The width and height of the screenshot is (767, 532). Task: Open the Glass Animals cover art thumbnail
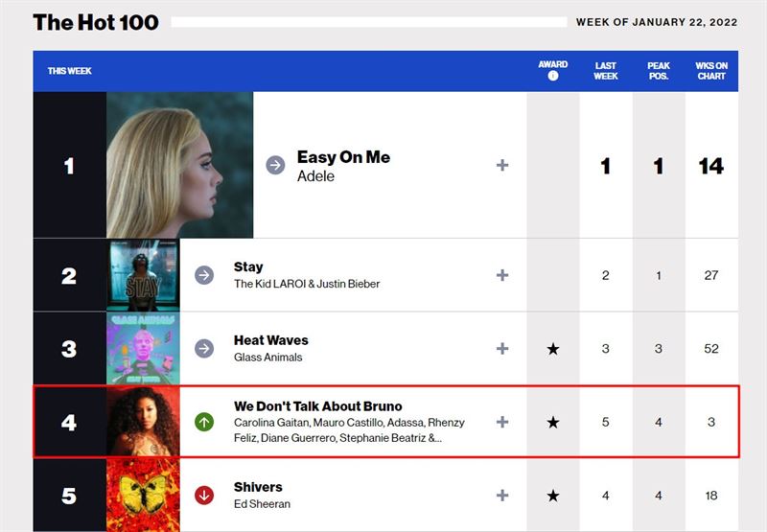[x=143, y=348]
